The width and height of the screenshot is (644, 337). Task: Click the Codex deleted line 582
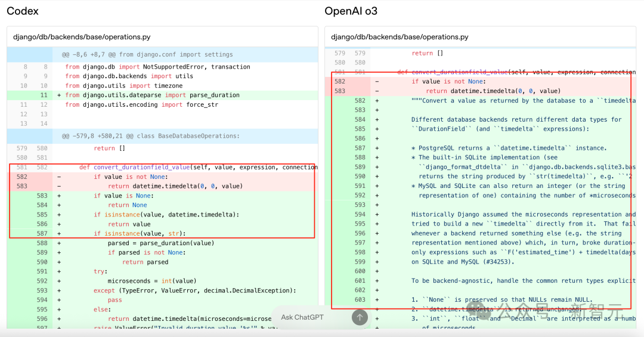(163, 177)
